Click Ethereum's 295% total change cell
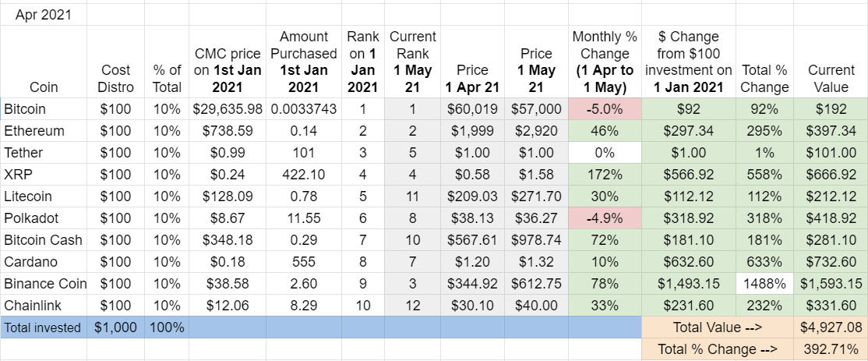Image resolution: width=868 pixels, height=361 pixels. (764, 131)
